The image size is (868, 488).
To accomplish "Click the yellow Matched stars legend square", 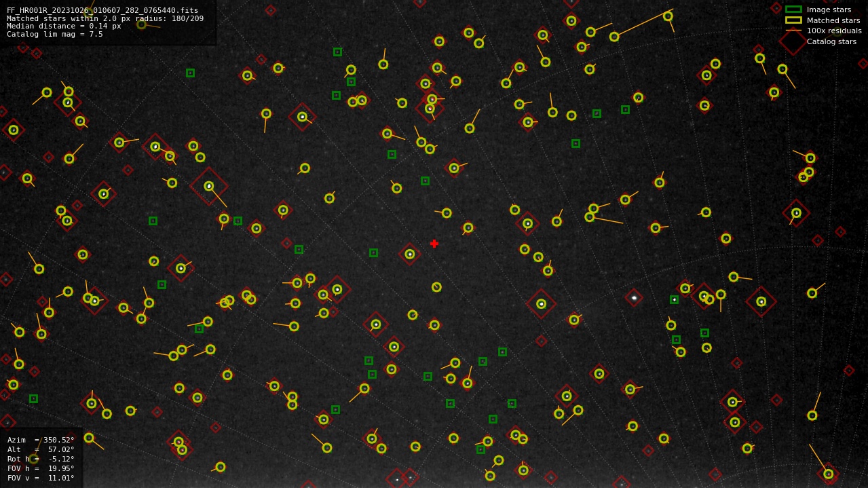I will [793, 20].
